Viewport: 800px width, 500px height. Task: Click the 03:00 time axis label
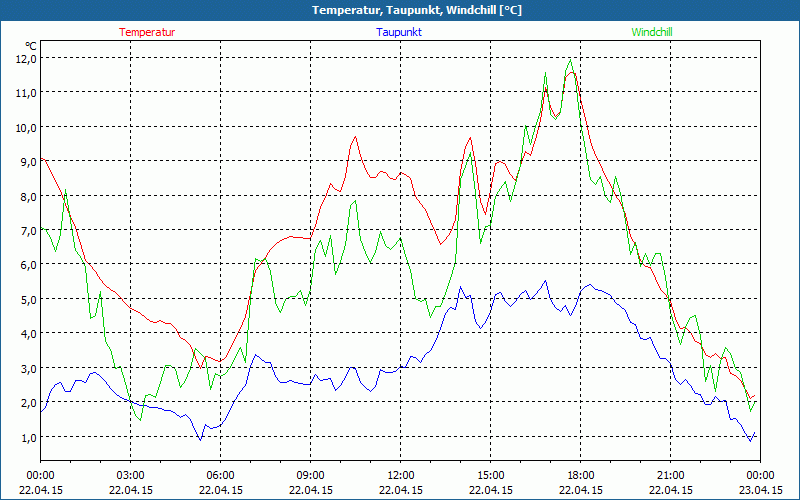click(x=131, y=476)
